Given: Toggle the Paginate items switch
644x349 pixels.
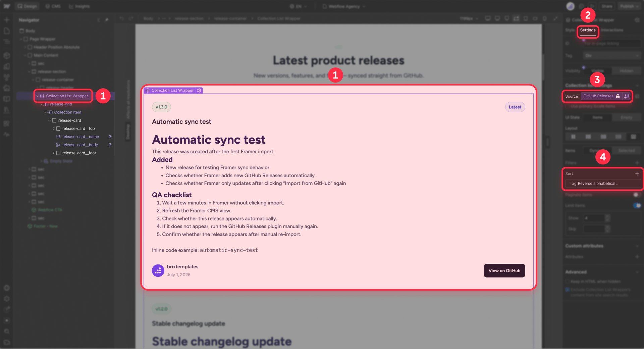Looking at the screenshot, I should pyautogui.click(x=636, y=195).
